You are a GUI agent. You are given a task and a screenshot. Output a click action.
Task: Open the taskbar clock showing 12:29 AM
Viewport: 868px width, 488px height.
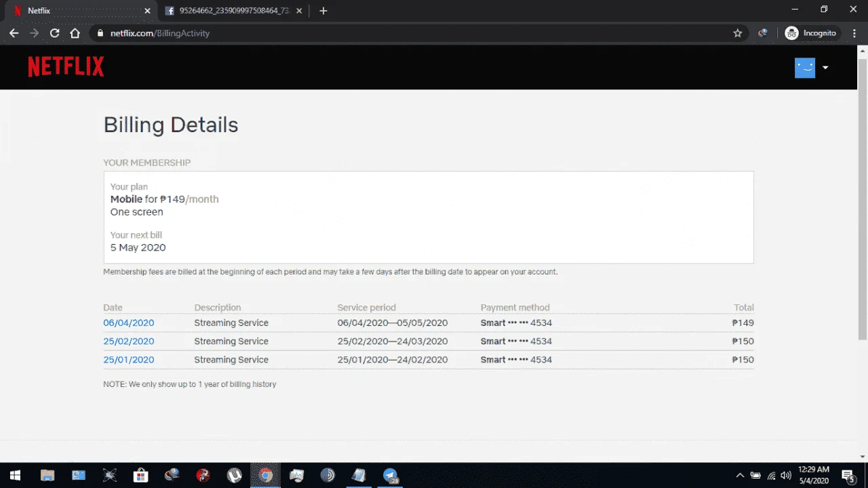coord(814,475)
